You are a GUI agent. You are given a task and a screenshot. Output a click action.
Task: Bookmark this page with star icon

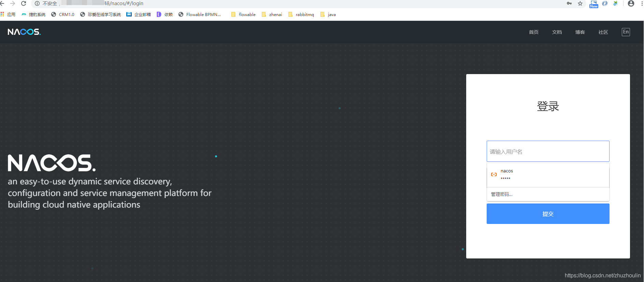point(580,3)
